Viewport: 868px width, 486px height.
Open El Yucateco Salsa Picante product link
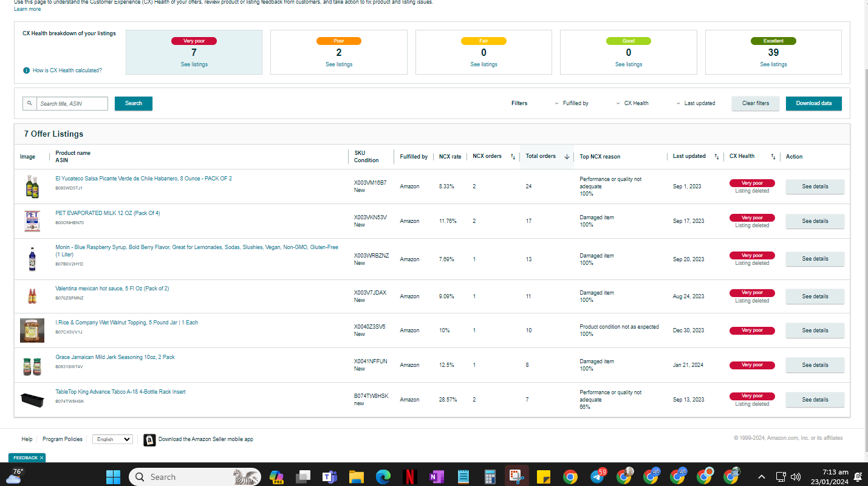[143, 179]
